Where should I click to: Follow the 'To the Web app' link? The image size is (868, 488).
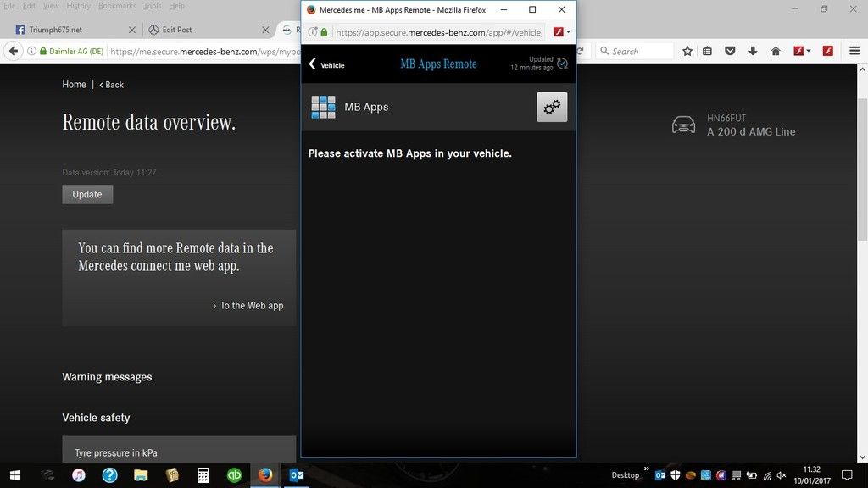point(251,306)
